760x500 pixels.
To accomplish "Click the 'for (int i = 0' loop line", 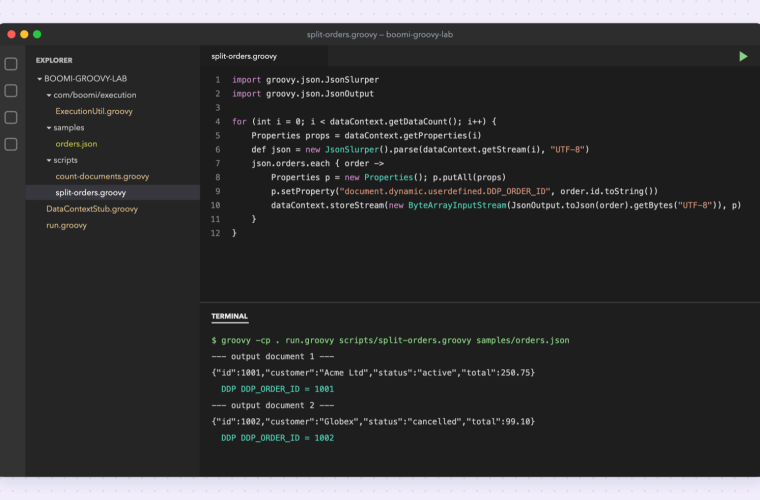I will pos(364,122).
